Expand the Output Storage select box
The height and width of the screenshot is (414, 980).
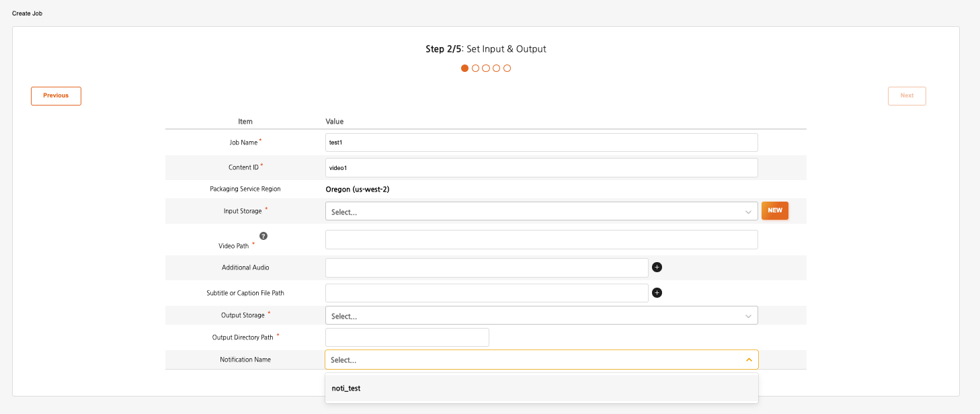pos(541,316)
